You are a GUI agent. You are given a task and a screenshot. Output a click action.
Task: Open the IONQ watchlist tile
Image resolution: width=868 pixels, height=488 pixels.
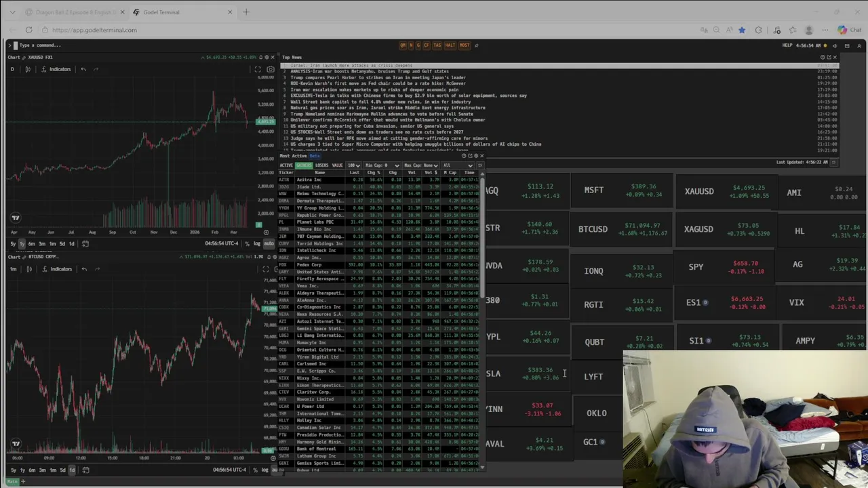[622, 270]
